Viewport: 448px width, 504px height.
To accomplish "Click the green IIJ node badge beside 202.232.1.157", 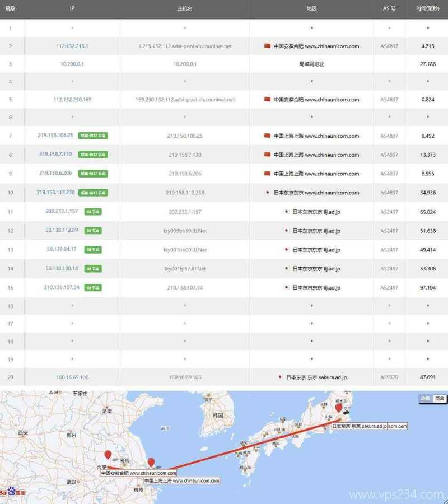I will [x=93, y=212].
